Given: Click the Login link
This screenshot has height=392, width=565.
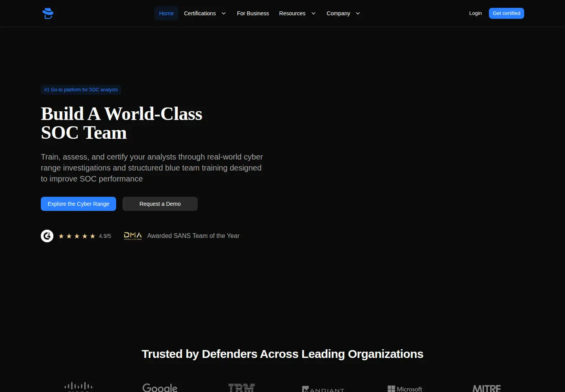Looking at the screenshot, I should [476, 13].
